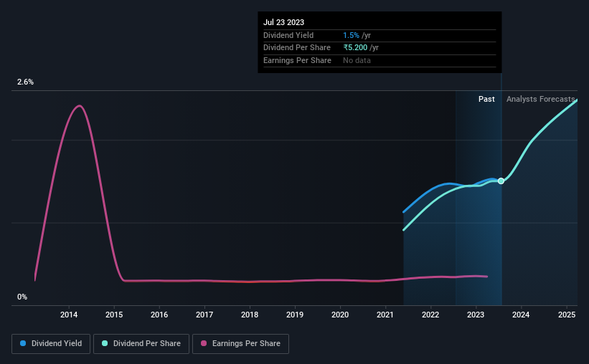This screenshot has width=589, height=364.
Task: Toggle the Earnings Per Share legend button
Action: point(240,344)
